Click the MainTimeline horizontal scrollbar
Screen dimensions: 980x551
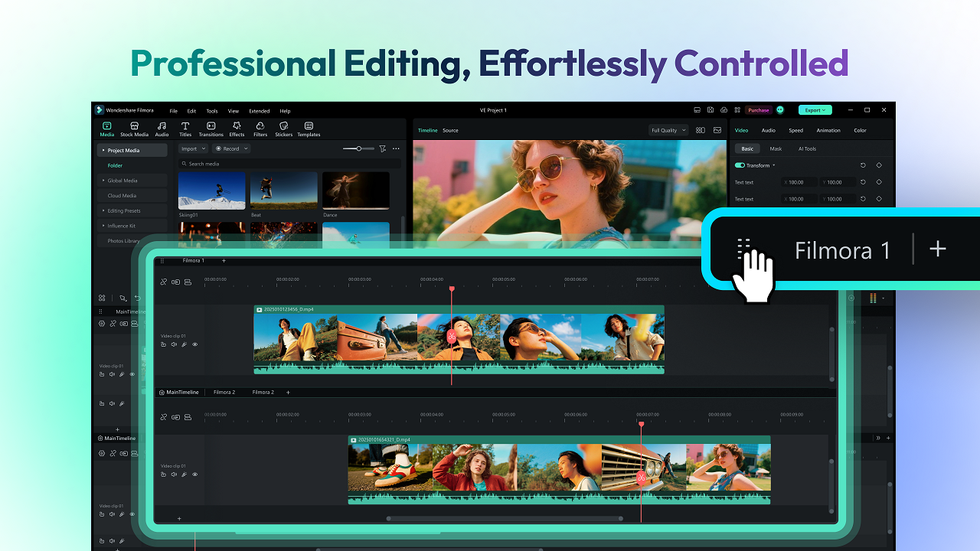(504, 518)
